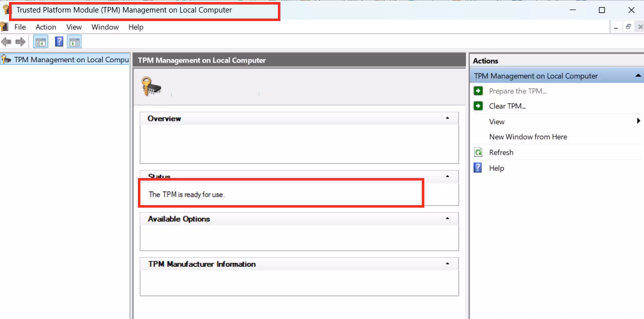The width and height of the screenshot is (644, 319).
Task: Maximize the TPM Management window
Action: click(x=602, y=10)
